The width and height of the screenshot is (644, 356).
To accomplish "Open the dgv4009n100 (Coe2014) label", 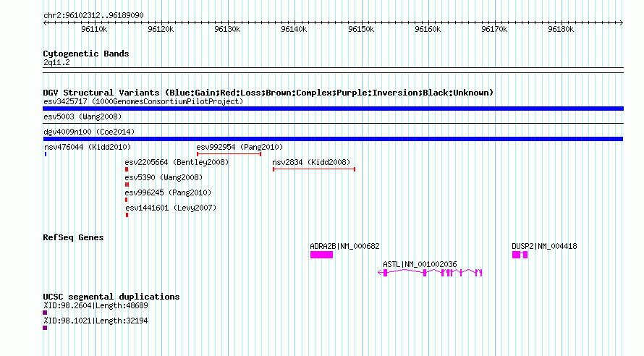I will (89, 132).
